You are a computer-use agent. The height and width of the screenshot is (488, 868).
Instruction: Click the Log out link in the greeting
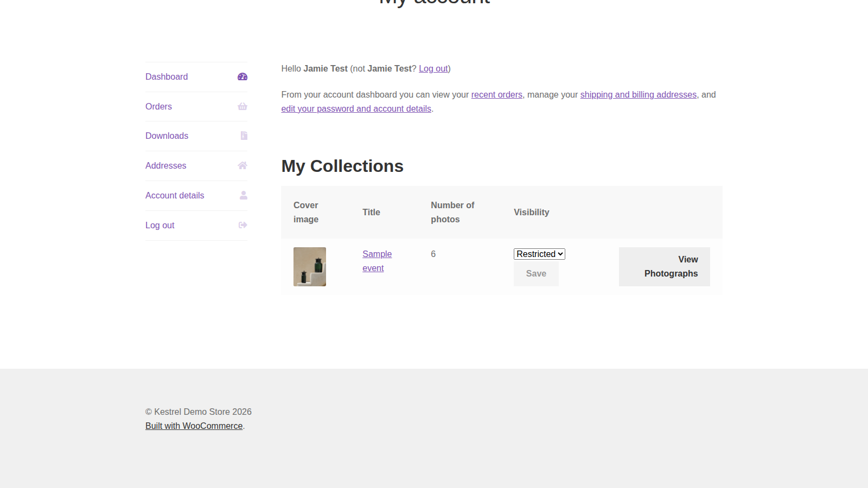pos(433,69)
